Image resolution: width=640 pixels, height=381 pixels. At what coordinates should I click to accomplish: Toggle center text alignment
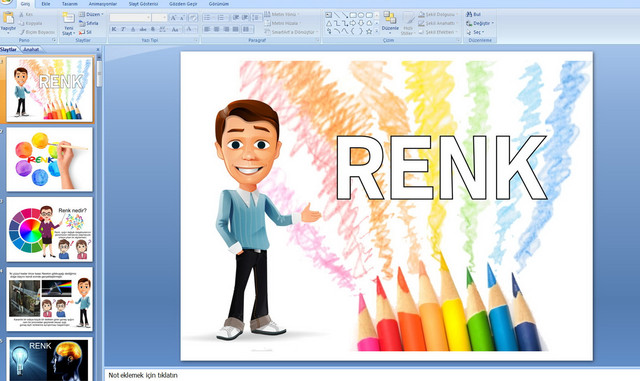(x=216, y=29)
